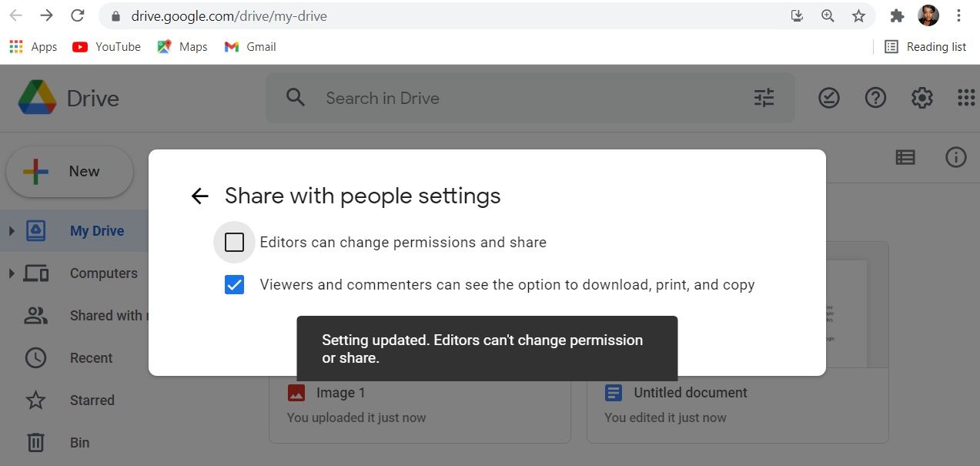Open search options with the sliders icon
980x466 pixels.
[x=763, y=98]
